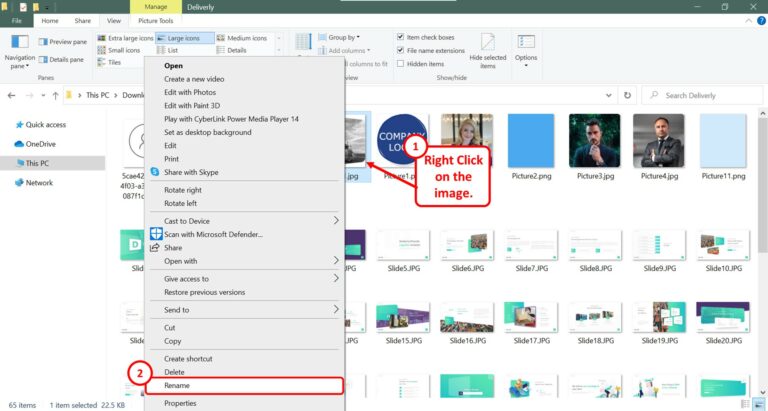The image size is (768, 411).
Task: Open Group by dropdown
Action: coord(339,37)
